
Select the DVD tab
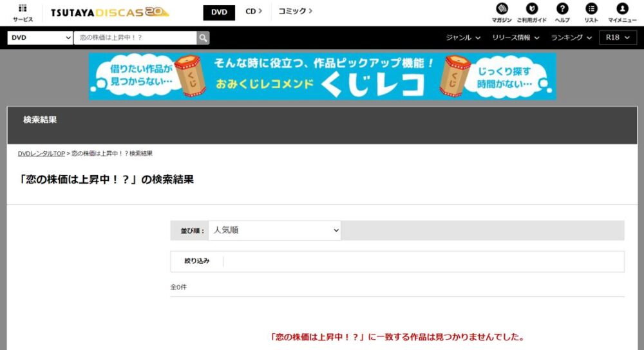(x=219, y=12)
